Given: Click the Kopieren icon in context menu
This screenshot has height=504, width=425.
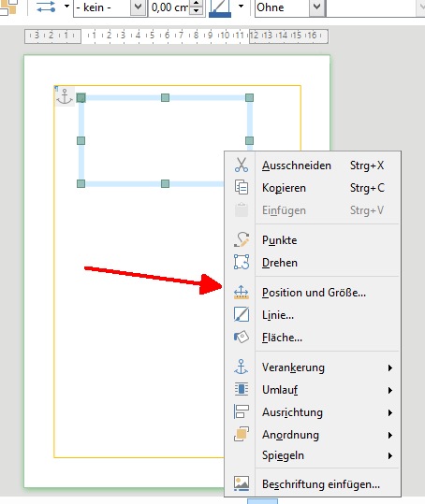Looking at the screenshot, I should [242, 187].
